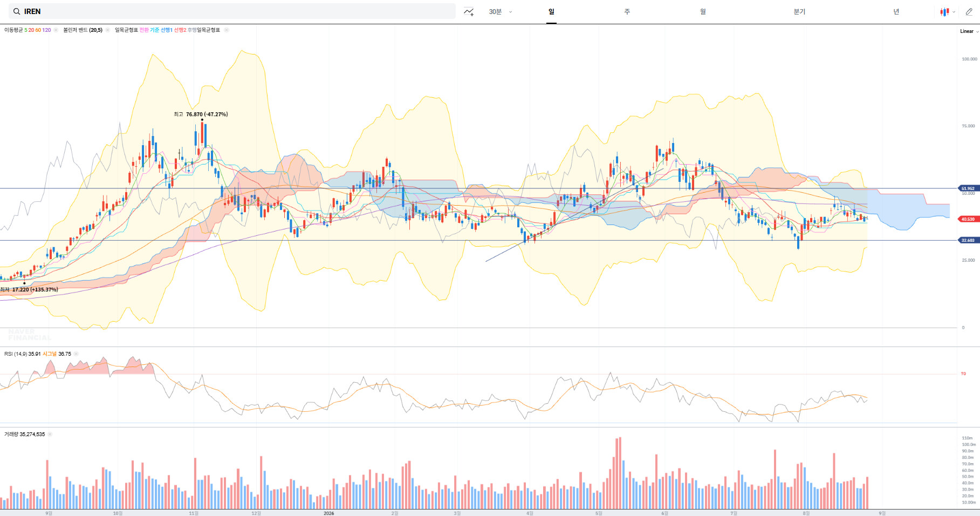The image size is (980, 516).
Task: Click the 최고 76.870 high price marker
Action: pos(201,114)
